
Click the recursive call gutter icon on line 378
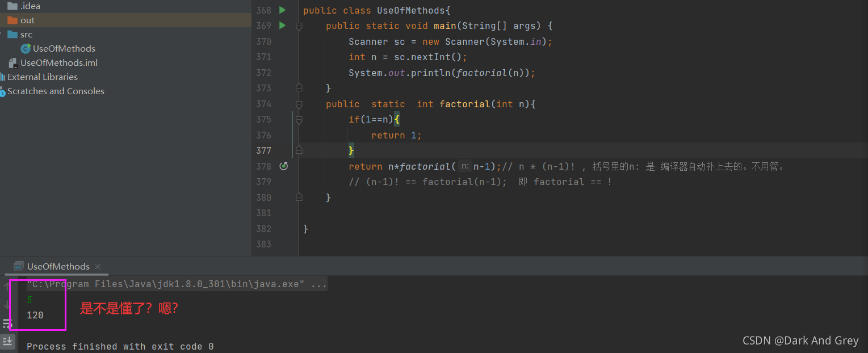pyautogui.click(x=284, y=166)
